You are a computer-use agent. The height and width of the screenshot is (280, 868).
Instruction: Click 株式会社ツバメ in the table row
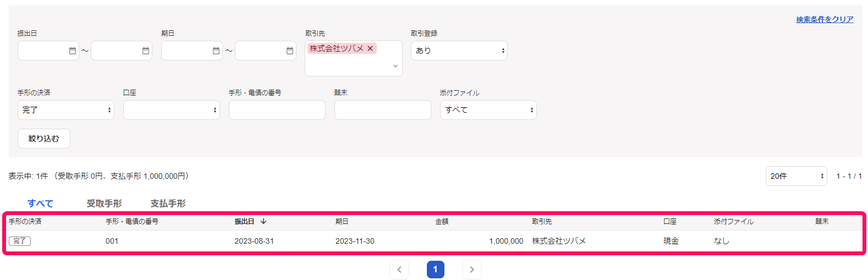(559, 241)
